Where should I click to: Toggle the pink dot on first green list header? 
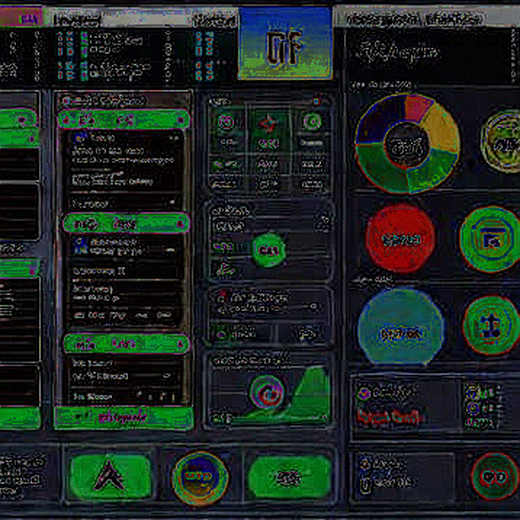181,120
